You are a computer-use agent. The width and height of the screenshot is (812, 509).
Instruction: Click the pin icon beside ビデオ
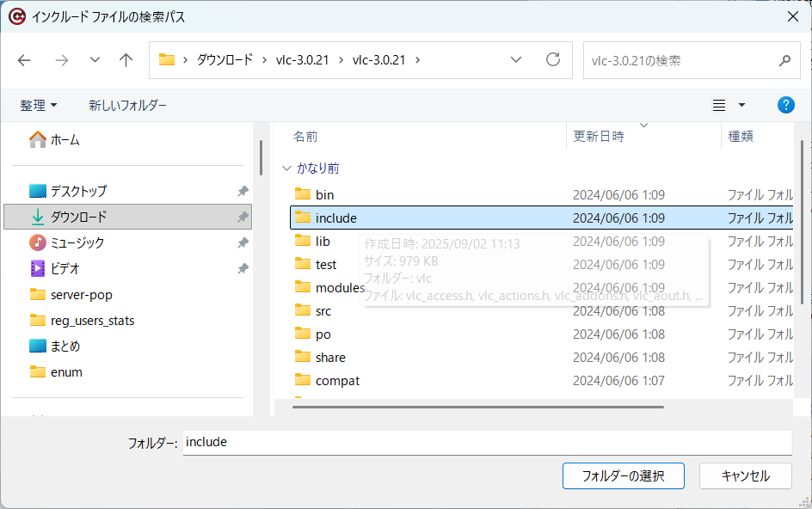(243, 269)
